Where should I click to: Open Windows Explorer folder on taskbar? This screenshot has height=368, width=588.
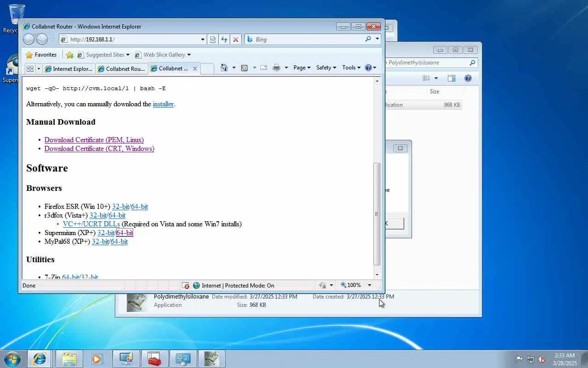pyautogui.click(x=69, y=359)
